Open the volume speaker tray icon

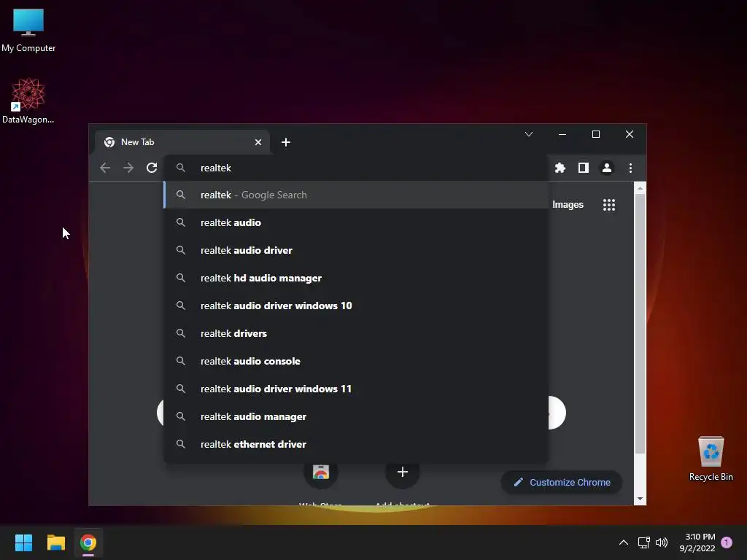click(662, 542)
